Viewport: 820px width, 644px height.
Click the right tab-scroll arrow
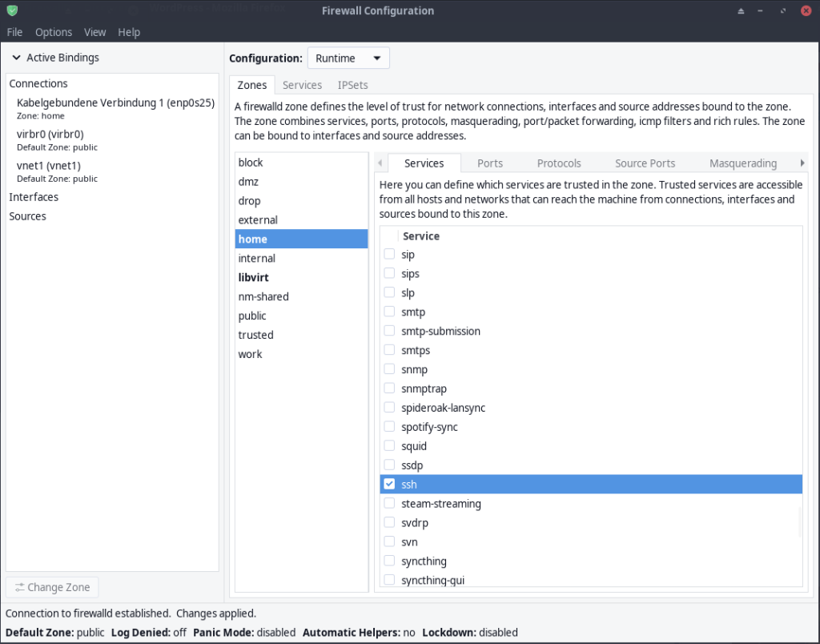pos(802,163)
